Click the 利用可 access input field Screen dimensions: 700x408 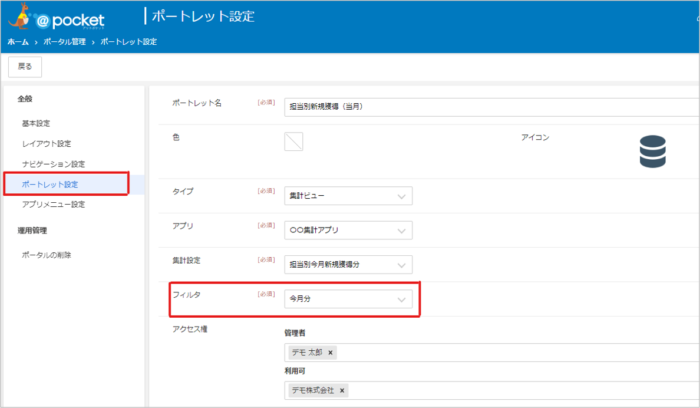492,391
